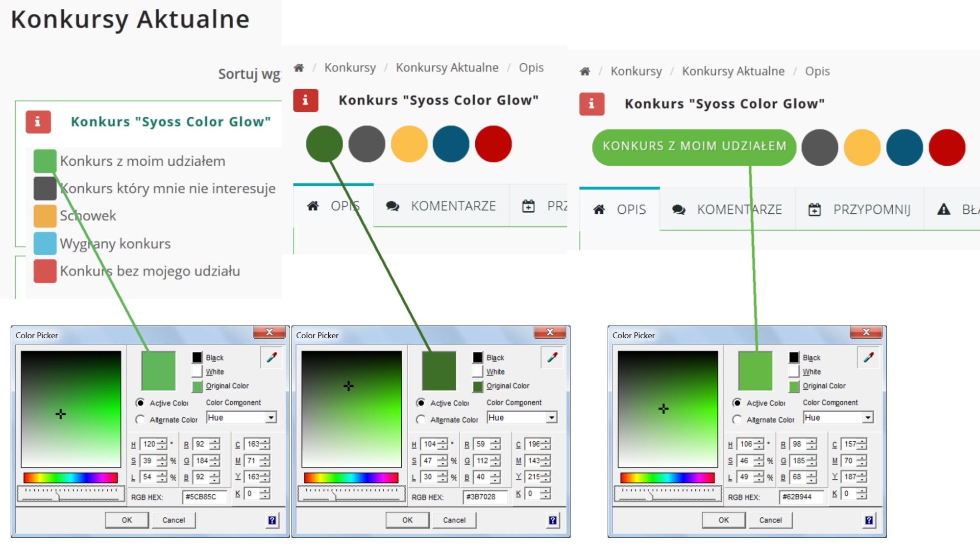This screenshot has width=980, height=553.
Task: Click speech bubble icon on right KOMENTARZE tab
Action: tap(679, 210)
